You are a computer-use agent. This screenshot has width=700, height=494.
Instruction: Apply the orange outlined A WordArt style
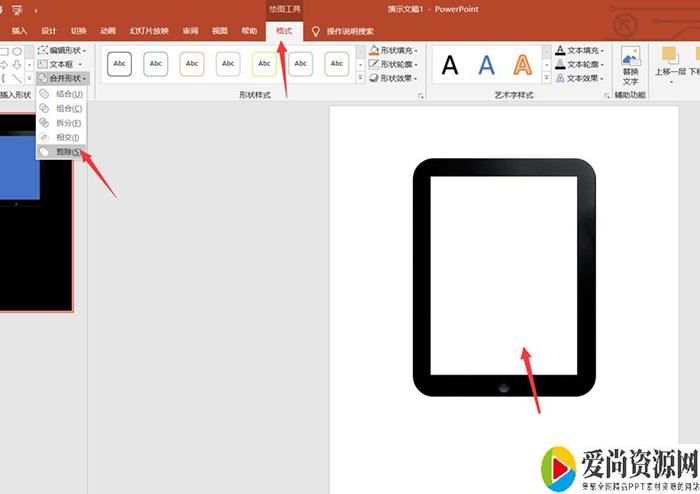coord(521,66)
